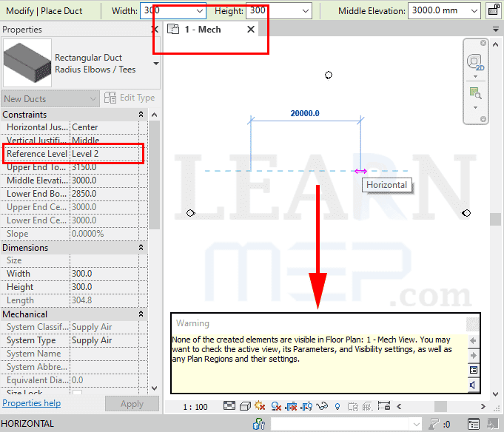Close the navigation bar
Viewport: 504px width, 432px height.
pyautogui.click(x=483, y=43)
